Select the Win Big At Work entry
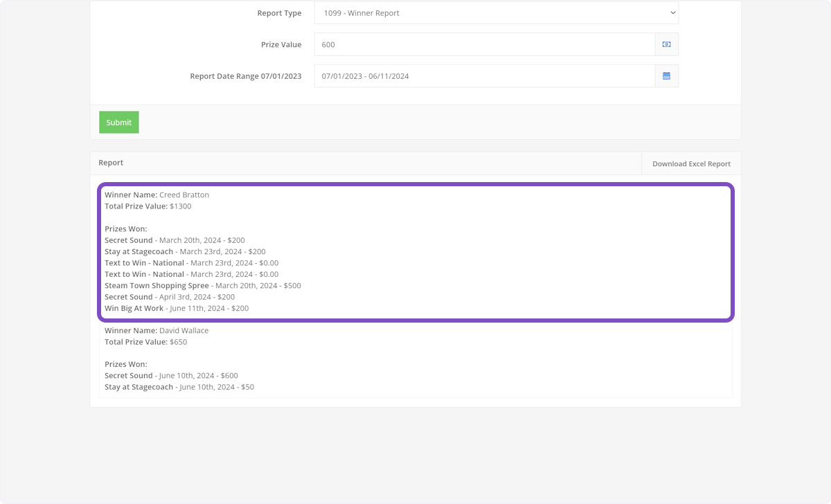Screen dimensions: 831x504 176,309
